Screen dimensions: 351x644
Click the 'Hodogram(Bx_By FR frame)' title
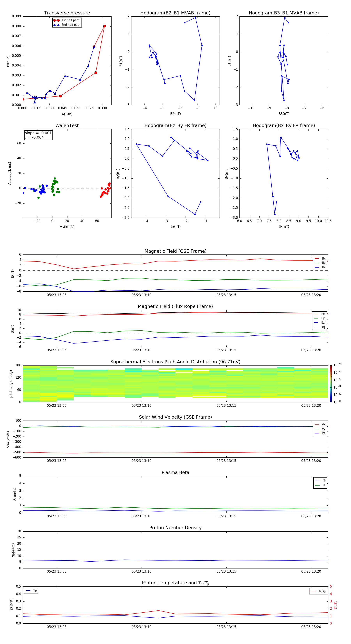[284, 125]
